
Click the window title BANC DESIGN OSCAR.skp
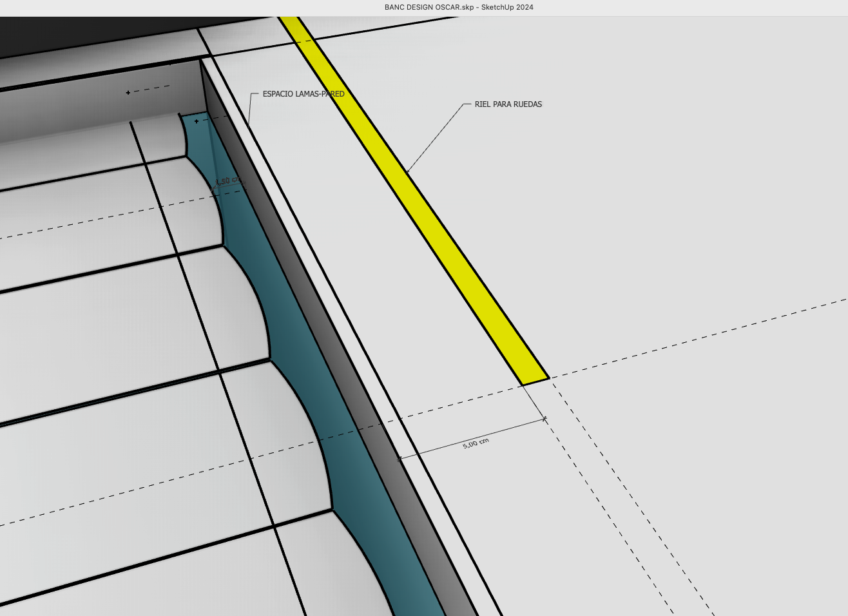429,7
